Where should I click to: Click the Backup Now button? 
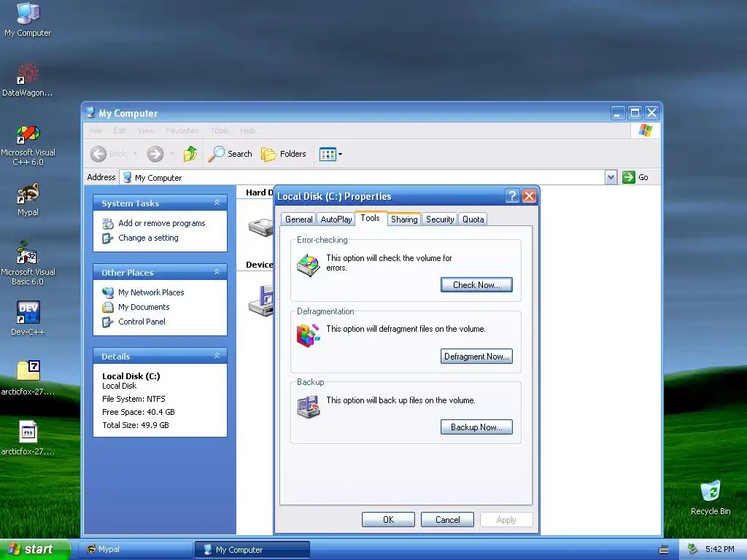coord(476,427)
